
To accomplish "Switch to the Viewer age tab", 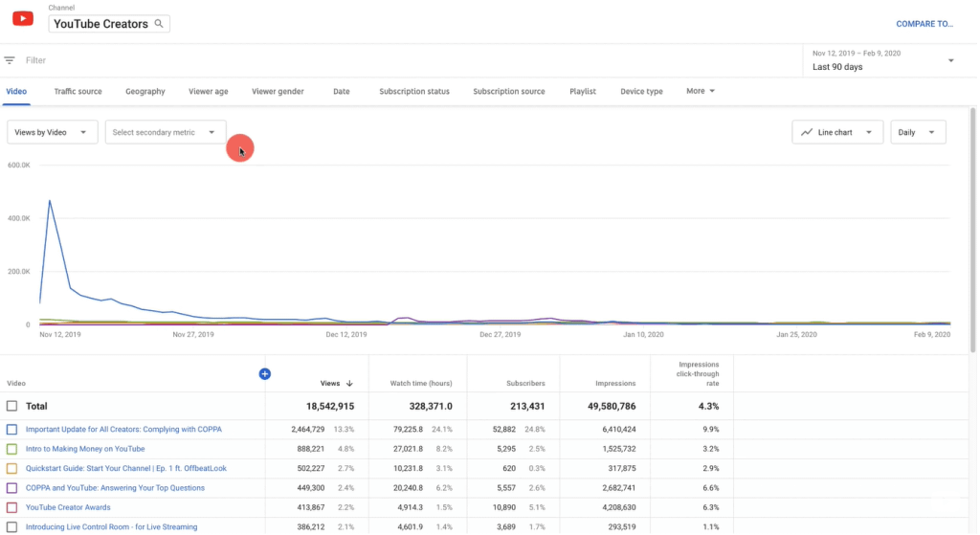I will tap(209, 91).
